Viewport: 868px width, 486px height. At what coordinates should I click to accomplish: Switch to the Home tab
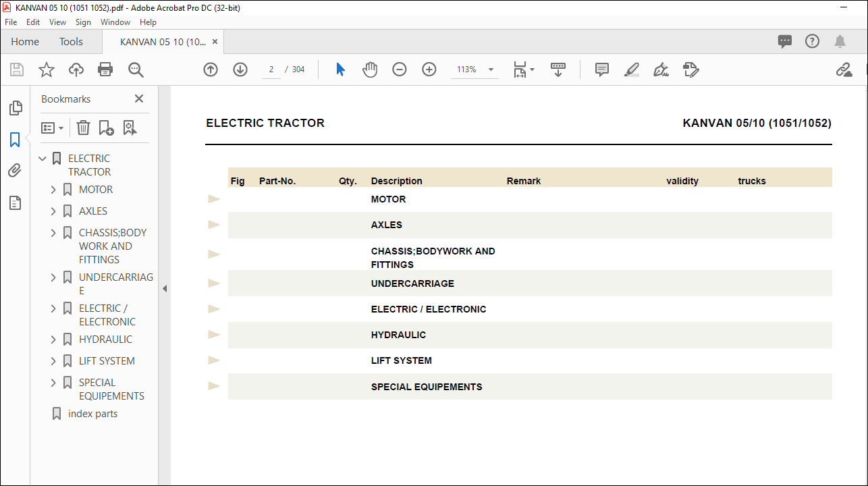(x=25, y=42)
